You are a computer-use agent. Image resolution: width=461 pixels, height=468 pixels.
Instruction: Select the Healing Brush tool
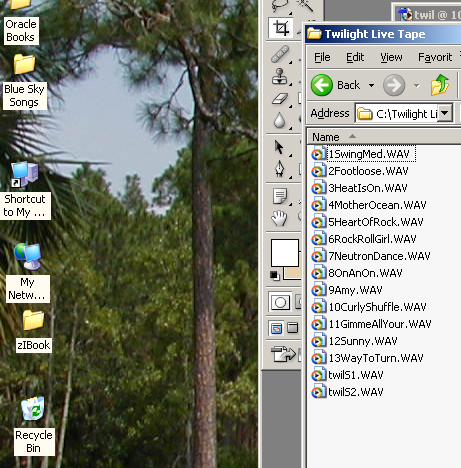pos(280,54)
